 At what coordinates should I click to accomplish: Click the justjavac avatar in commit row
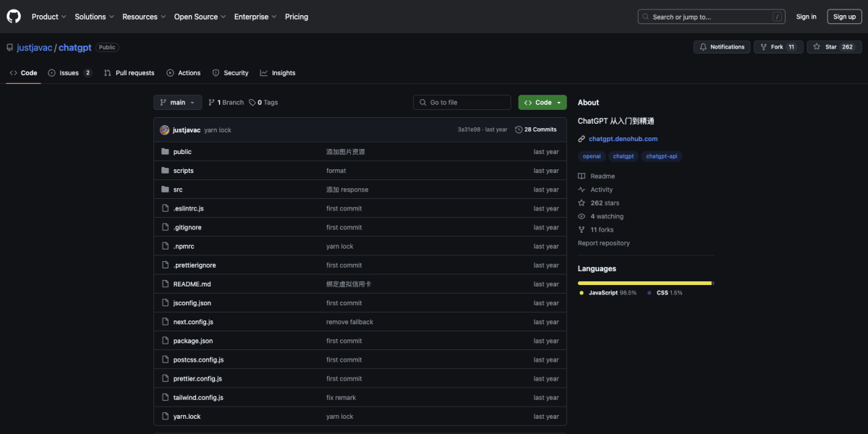[165, 130]
